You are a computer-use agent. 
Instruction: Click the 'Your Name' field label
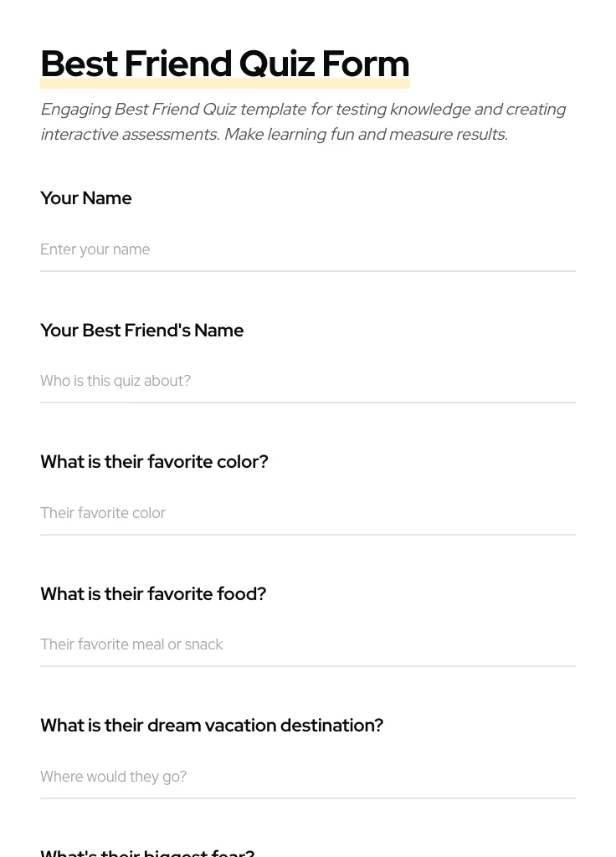(x=86, y=198)
